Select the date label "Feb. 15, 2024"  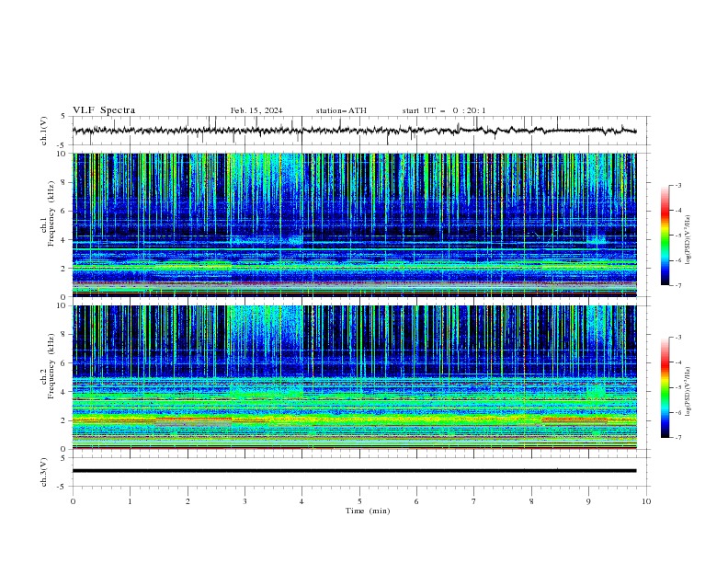click(256, 110)
